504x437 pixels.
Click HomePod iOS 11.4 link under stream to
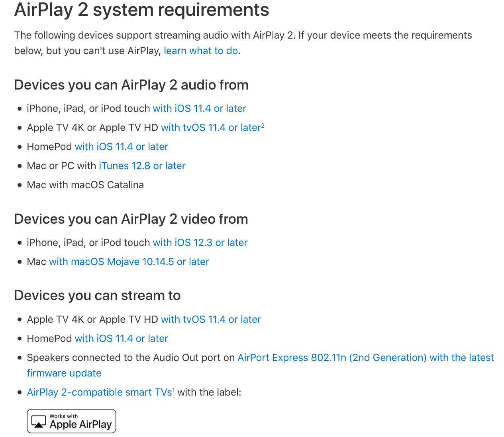[x=121, y=339]
